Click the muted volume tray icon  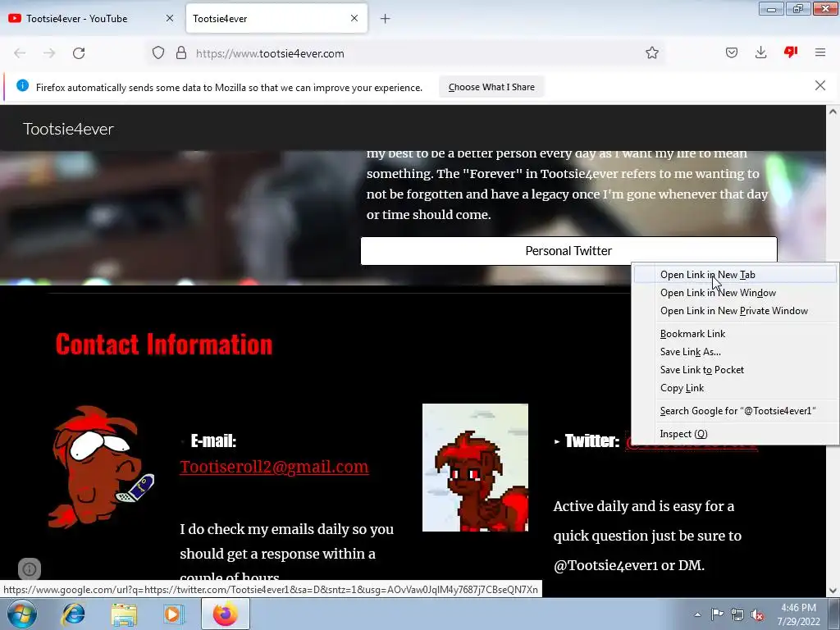(x=757, y=614)
